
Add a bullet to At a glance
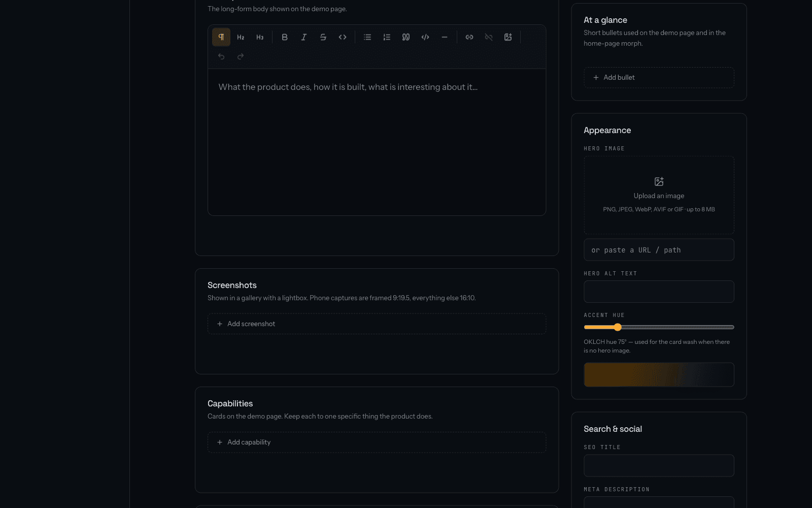coord(659,78)
